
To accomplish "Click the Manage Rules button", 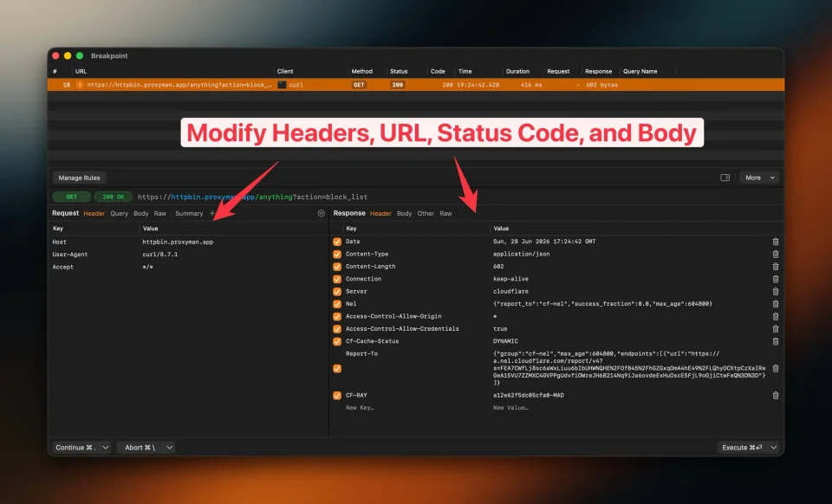I will click(x=79, y=178).
